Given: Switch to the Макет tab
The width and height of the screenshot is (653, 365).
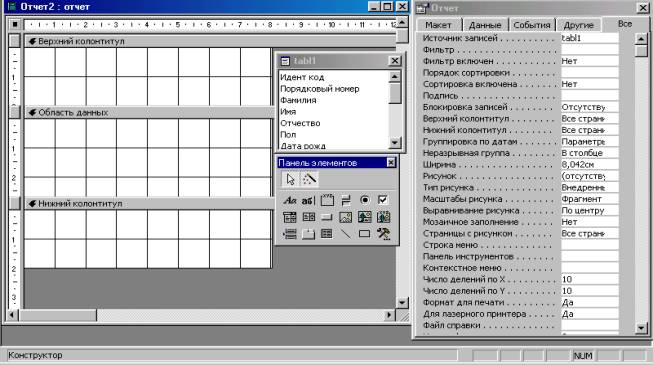Looking at the screenshot, I should click(x=439, y=25).
